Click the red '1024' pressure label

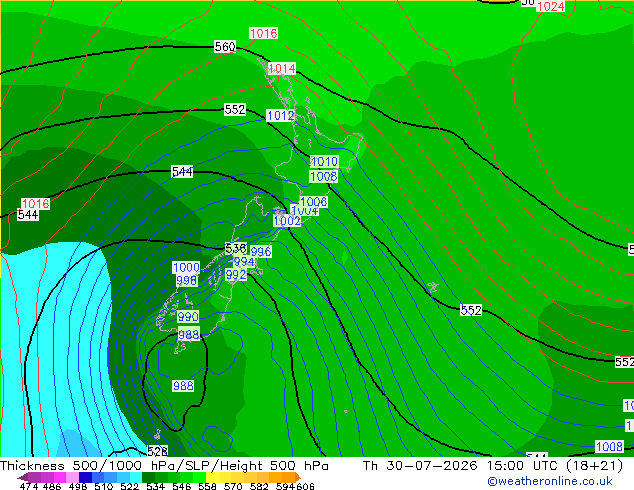coord(550,6)
